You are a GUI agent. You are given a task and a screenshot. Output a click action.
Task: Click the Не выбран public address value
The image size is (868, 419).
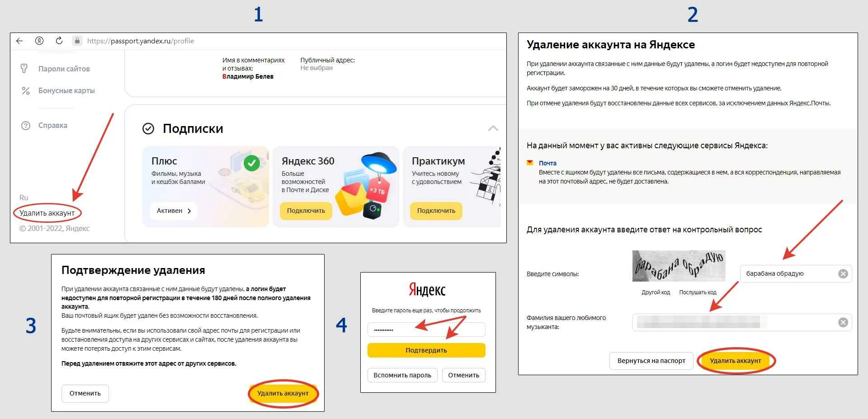pyautogui.click(x=316, y=68)
